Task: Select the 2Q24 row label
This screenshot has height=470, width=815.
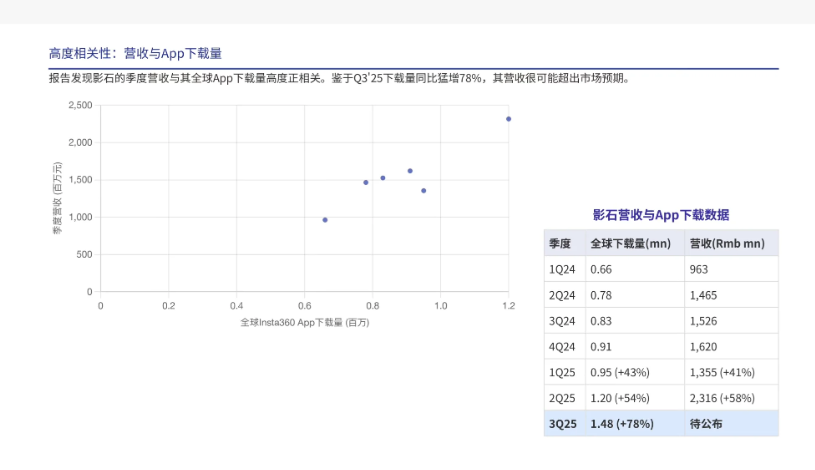Action: pyautogui.click(x=562, y=295)
